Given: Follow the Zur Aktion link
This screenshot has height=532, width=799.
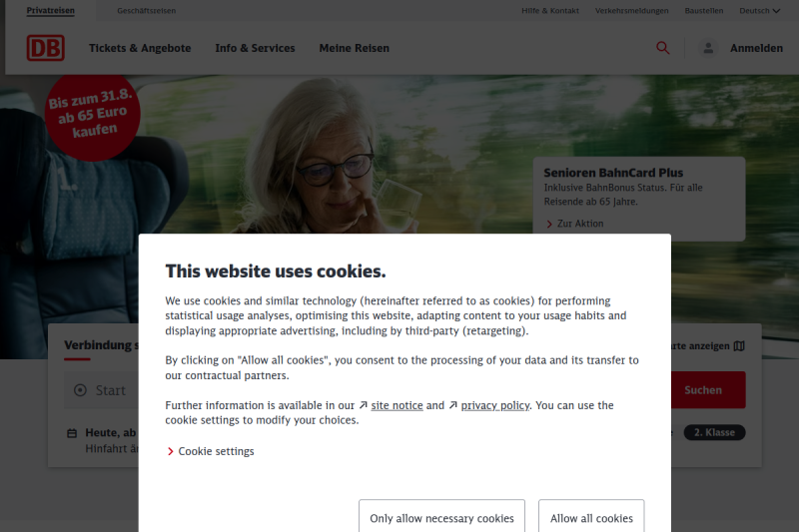Looking at the screenshot, I should coord(575,224).
